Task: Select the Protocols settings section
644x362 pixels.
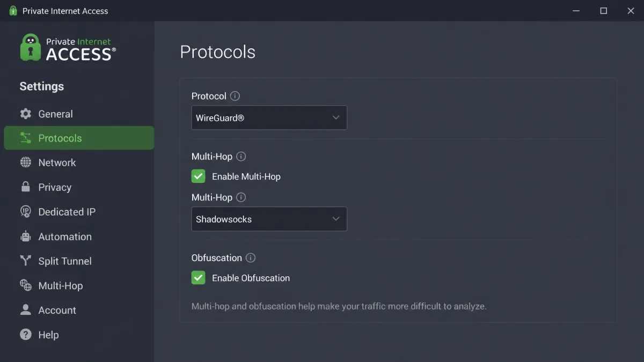Action: pyautogui.click(x=79, y=138)
